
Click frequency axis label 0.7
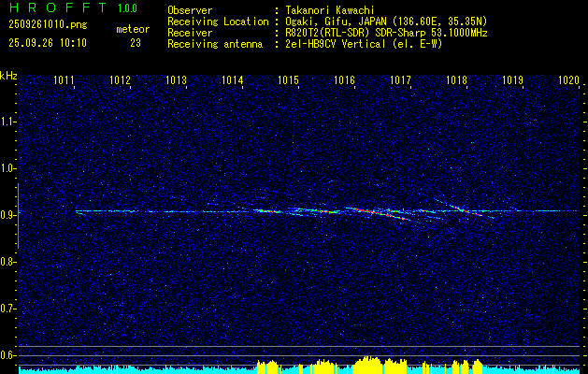(8, 309)
